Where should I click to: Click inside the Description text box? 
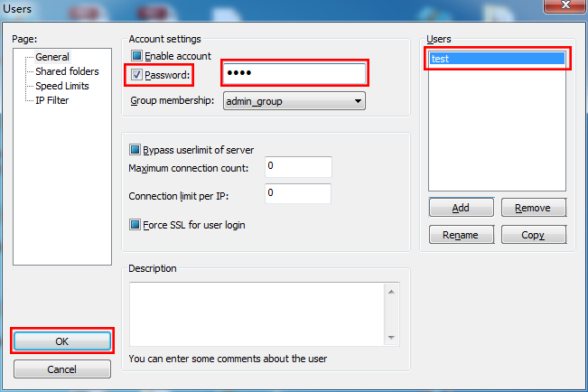coord(257,313)
